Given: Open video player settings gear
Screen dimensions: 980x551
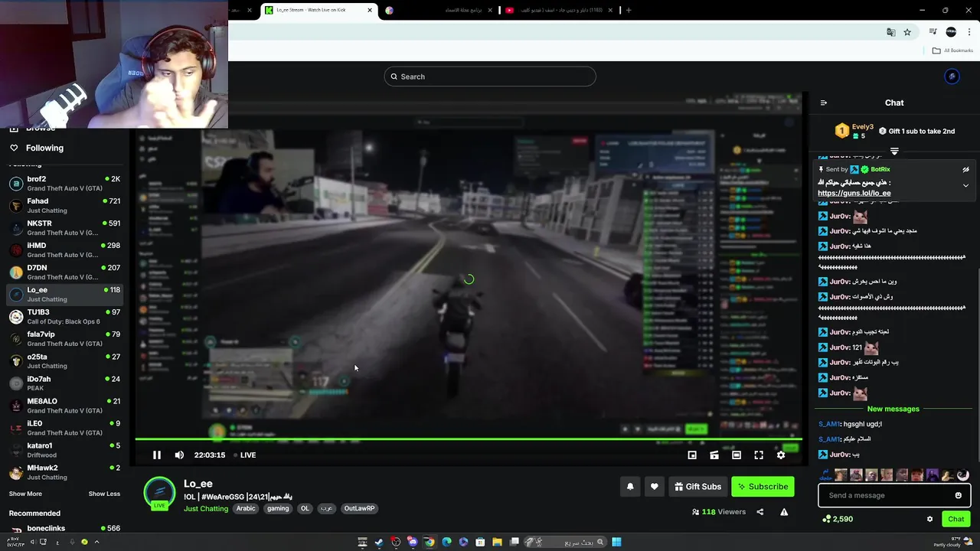Looking at the screenshot, I should click(781, 455).
